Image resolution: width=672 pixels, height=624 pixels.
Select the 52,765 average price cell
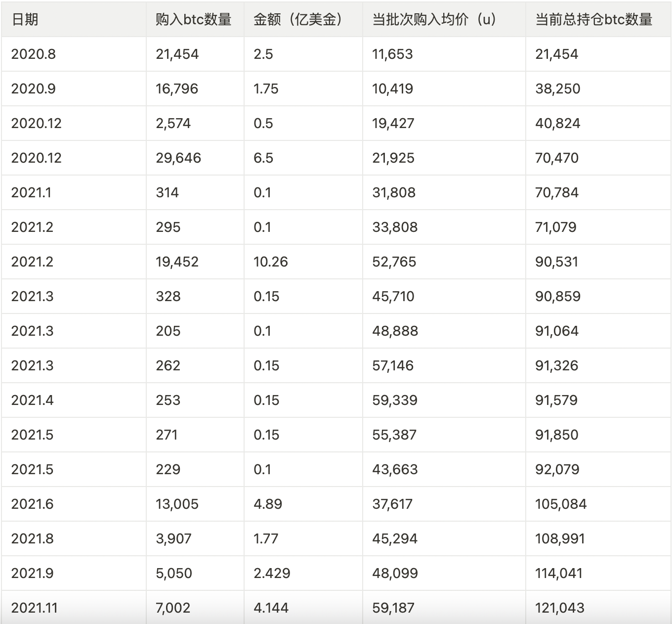(394, 262)
